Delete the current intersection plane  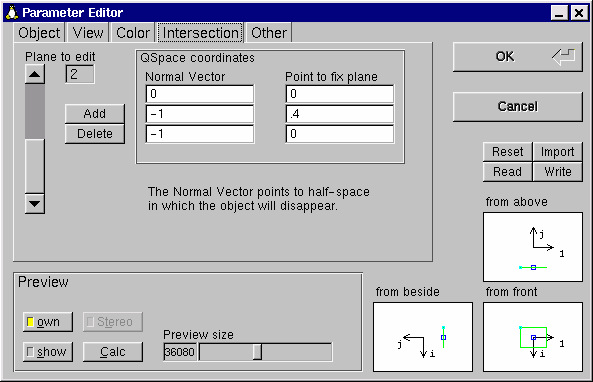coord(95,134)
